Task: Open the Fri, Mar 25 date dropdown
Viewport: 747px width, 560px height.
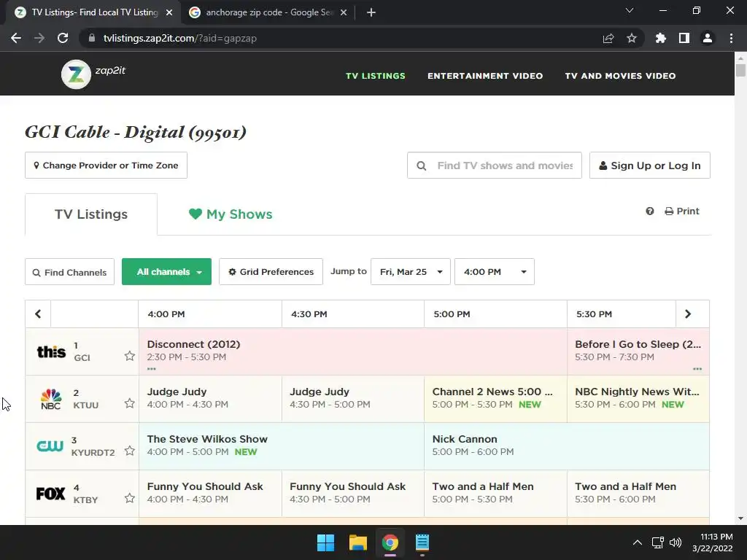Action: [411, 272]
